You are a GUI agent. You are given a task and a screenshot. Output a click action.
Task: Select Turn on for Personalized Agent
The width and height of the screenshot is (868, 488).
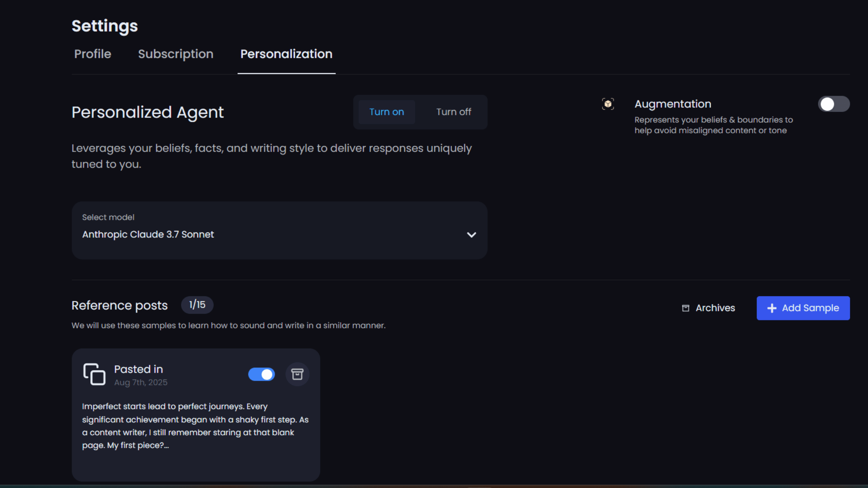[386, 112]
